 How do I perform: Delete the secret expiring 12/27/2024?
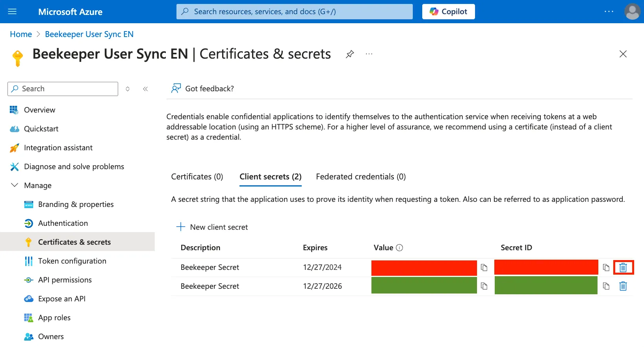pyautogui.click(x=623, y=268)
